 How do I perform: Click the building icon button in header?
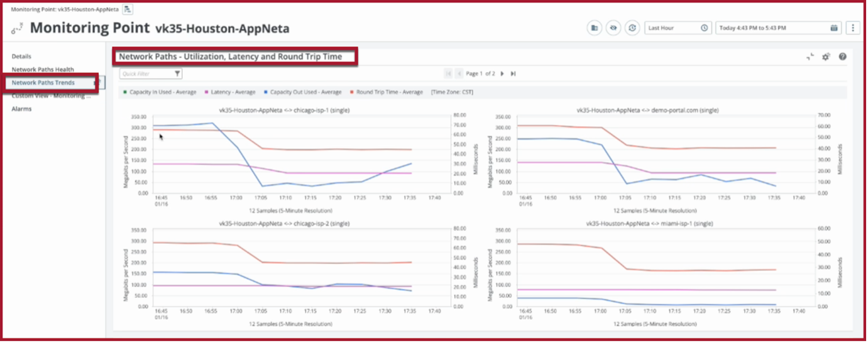click(594, 28)
